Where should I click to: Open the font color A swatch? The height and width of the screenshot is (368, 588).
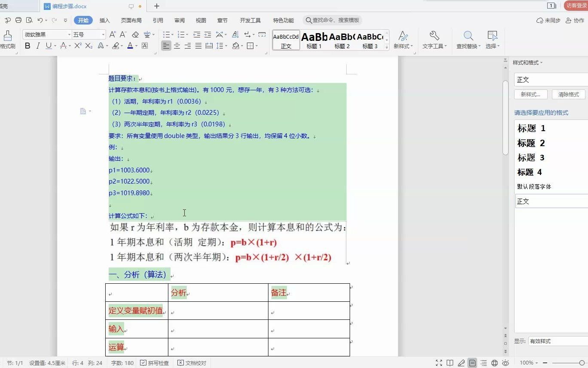(130, 46)
